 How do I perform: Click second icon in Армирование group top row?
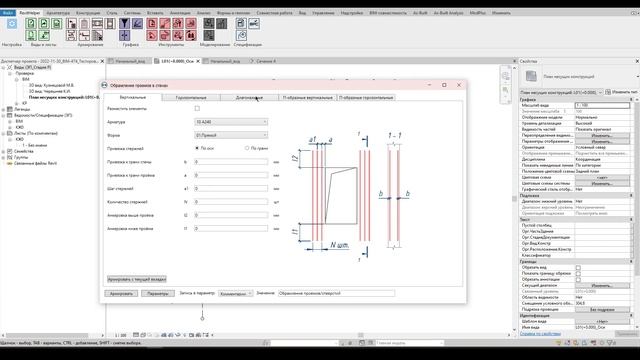(x=84, y=24)
